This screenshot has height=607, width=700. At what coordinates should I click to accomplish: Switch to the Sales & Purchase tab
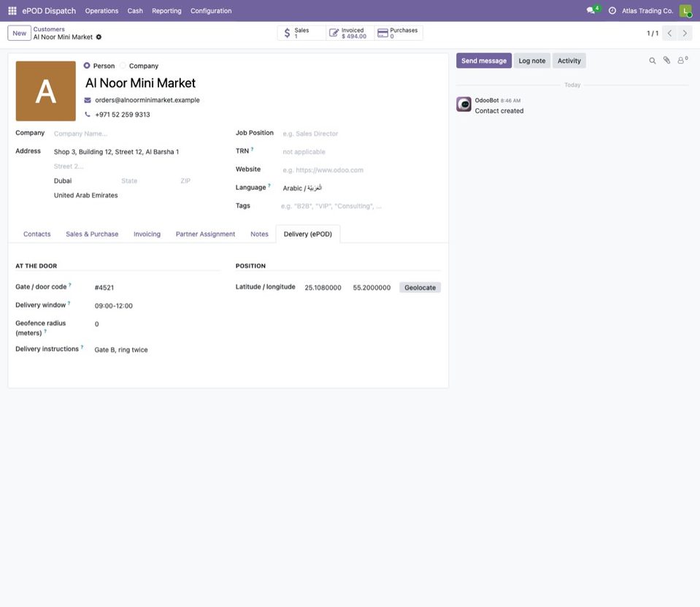pyautogui.click(x=92, y=234)
